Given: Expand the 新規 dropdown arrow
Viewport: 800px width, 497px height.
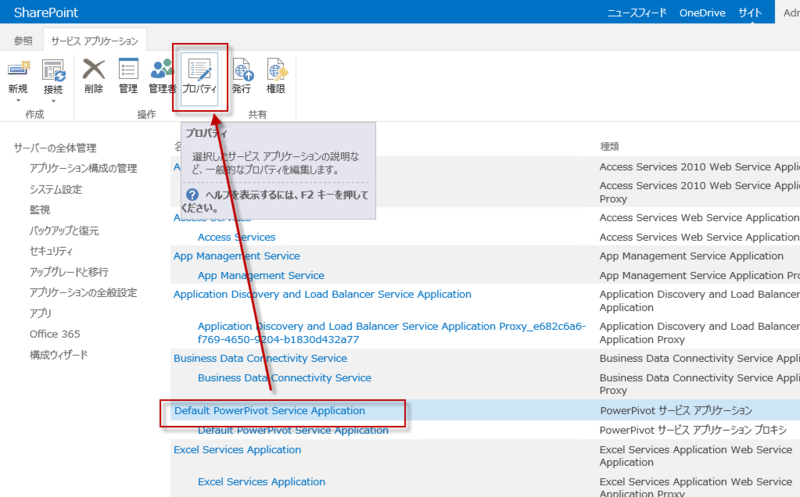Looking at the screenshot, I should point(18,100).
